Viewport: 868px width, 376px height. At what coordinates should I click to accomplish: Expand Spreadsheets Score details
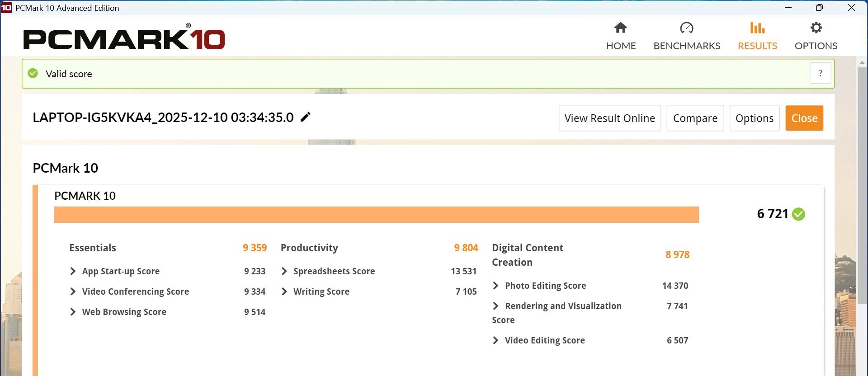tap(284, 271)
